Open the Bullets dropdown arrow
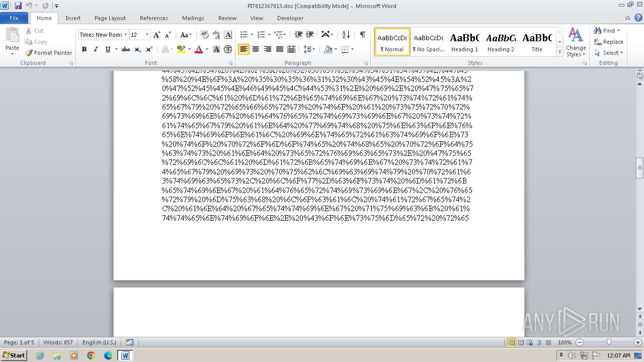This screenshot has width=644, height=362. pyautogui.click(x=252, y=35)
